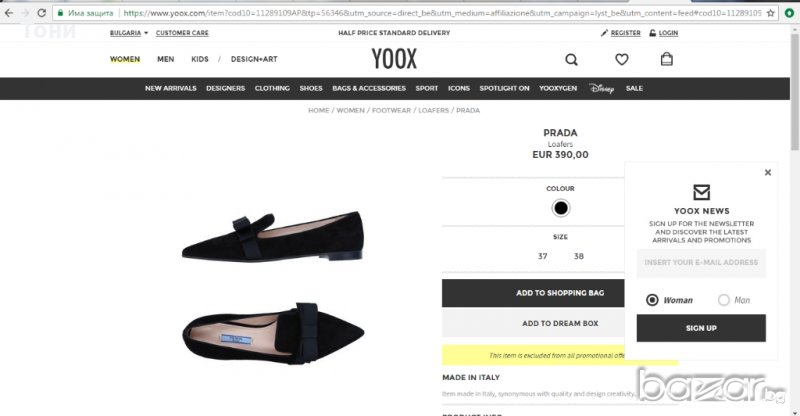Select the black colour swatch
This screenshot has height=416, width=800.
560,208
